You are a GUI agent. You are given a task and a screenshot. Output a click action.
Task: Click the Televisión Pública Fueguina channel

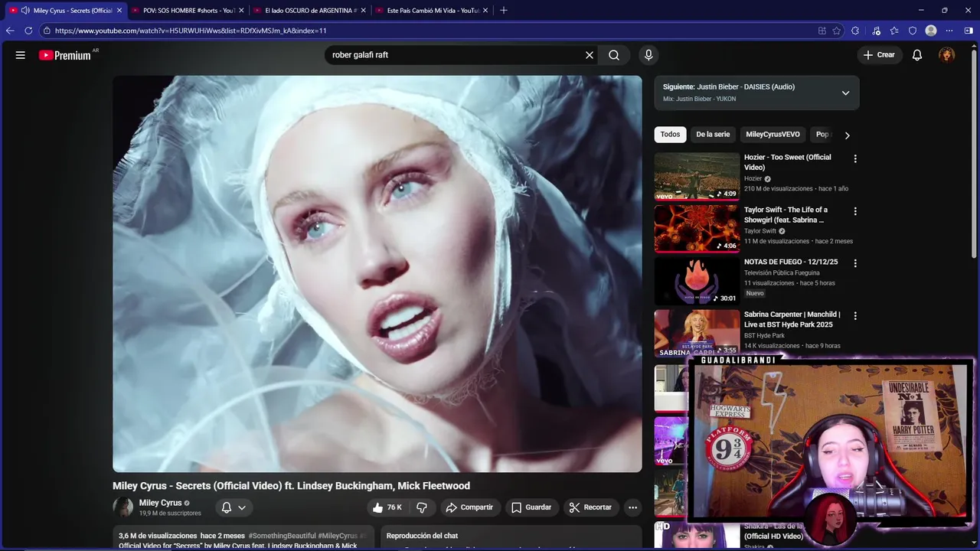[x=782, y=272]
